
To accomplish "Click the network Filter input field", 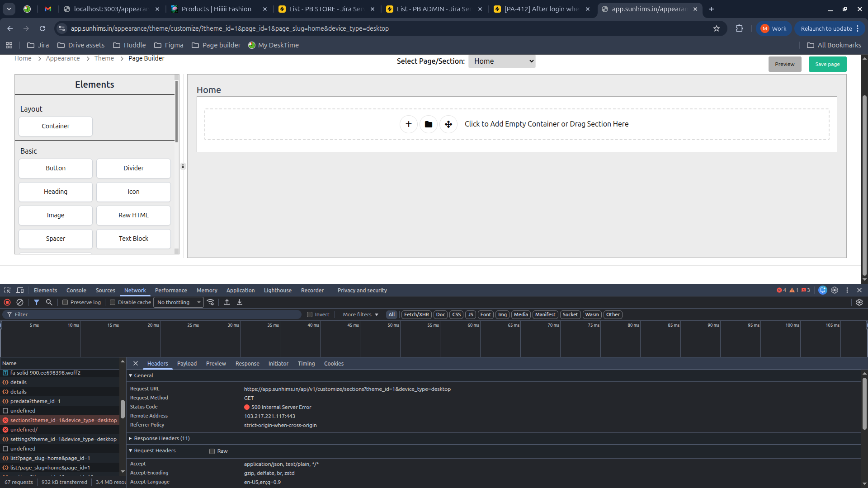I will click(151, 314).
